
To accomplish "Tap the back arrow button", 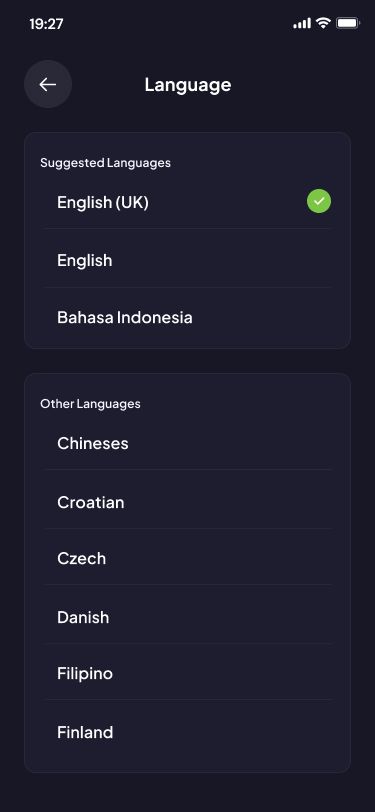I will click(x=48, y=84).
